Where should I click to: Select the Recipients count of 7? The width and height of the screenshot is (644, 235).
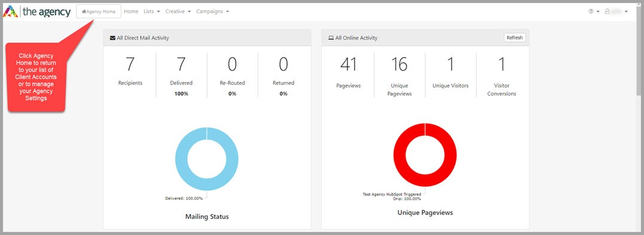pyautogui.click(x=130, y=72)
